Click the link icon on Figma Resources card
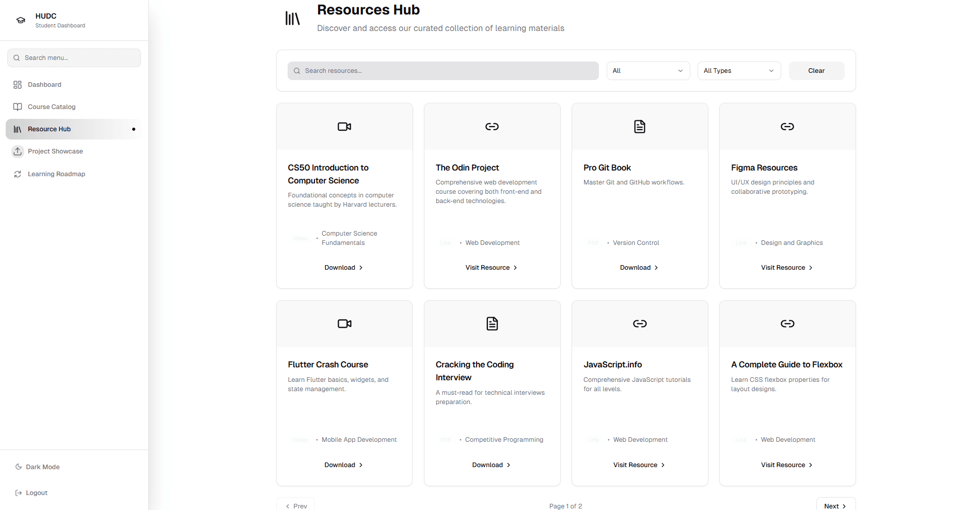Viewport: 980px width, 510px height. [x=787, y=127]
